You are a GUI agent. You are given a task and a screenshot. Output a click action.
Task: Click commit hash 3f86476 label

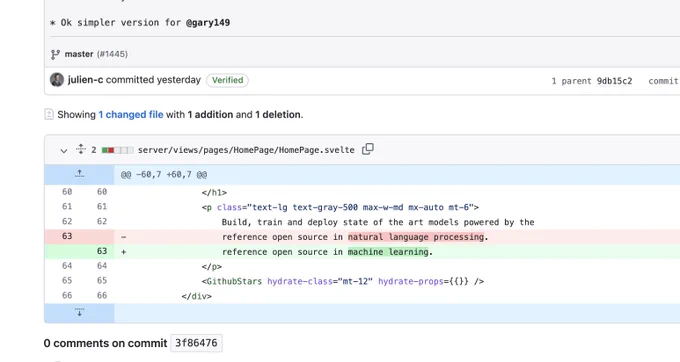[x=196, y=343]
